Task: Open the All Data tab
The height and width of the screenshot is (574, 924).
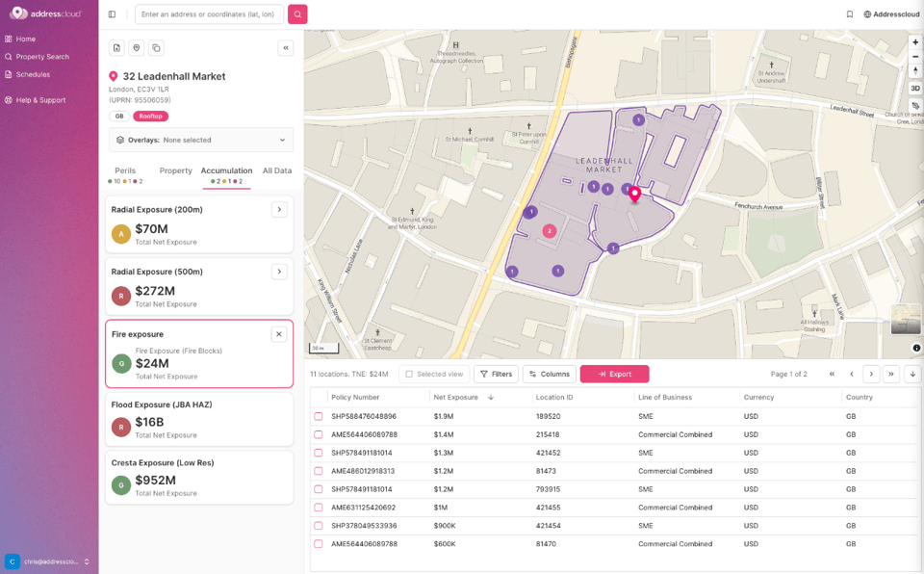Action: click(x=277, y=170)
